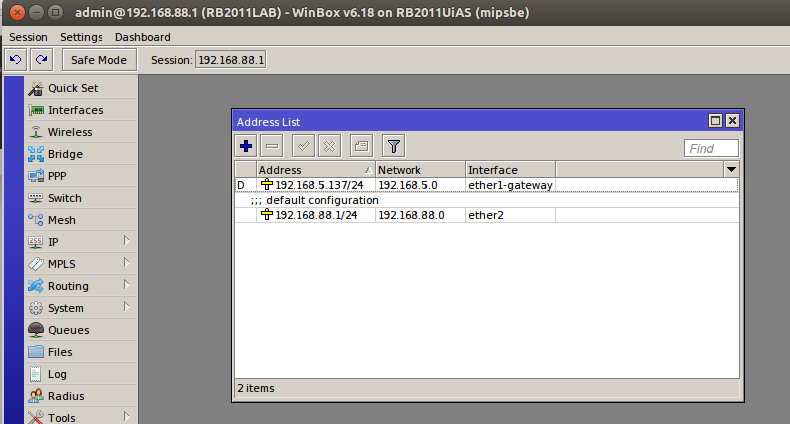Open Wireless settings in sidebar
Screen dimensions: 790x424
pyautogui.click(x=69, y=132)
